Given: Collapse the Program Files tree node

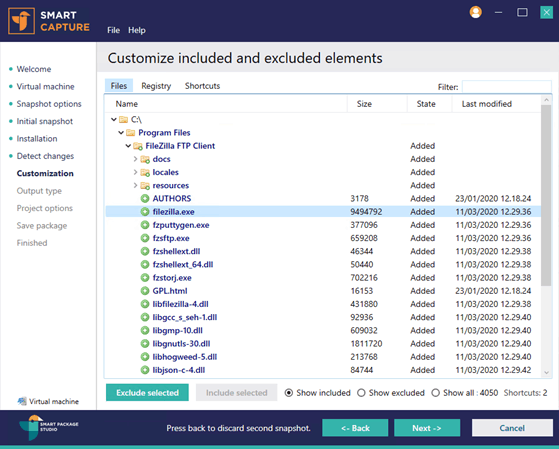Looking at the screenshot, I should point(121,133).
